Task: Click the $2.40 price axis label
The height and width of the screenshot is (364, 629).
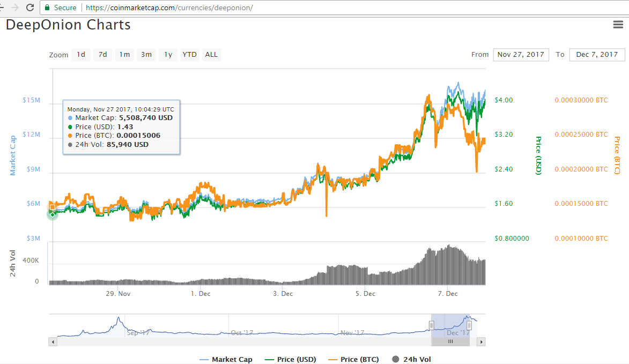Action: click(x=504, y=169)
